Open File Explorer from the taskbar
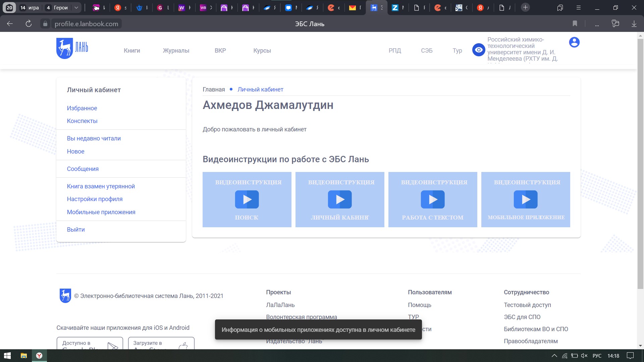This screenshot has width=644, height=362. click(x=23, y=356)
